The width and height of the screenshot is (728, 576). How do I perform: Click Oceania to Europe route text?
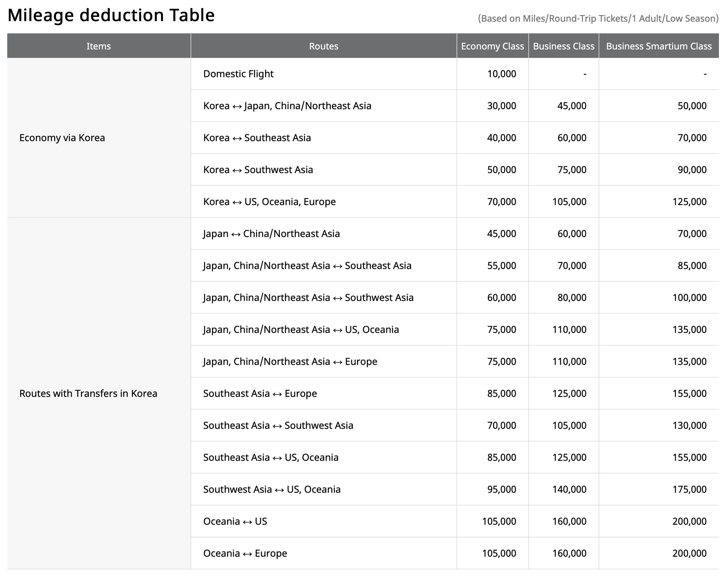245,553
